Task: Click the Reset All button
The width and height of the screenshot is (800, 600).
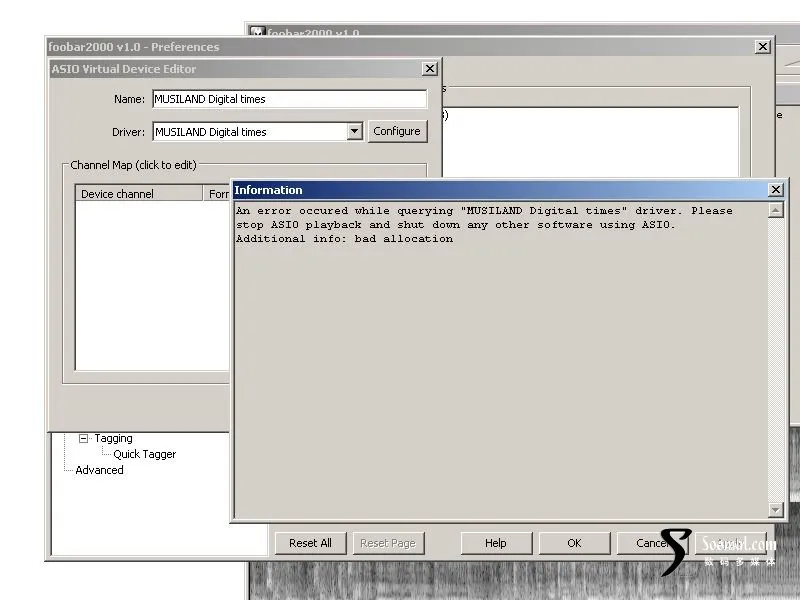Action: pos(310,543)
